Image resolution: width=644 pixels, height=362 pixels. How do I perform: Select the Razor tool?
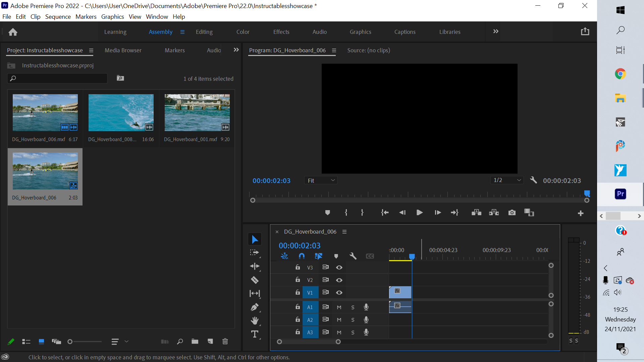click(x=255, y=280)
